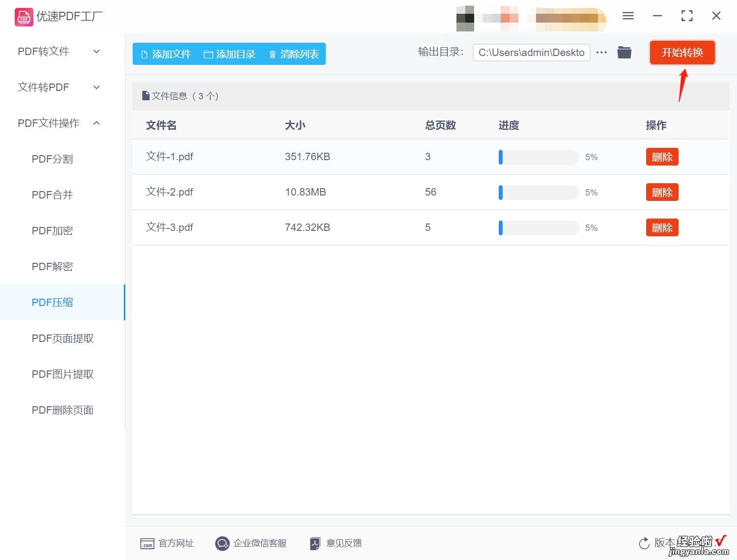Delete 文件-1.pdf with its 删除 button
Screen dimensions: 737x560
pos(662,157)
